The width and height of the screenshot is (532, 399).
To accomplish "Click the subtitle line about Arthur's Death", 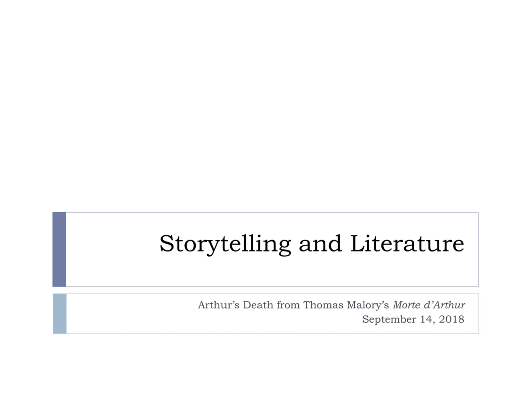I will (x=331, y=305).
